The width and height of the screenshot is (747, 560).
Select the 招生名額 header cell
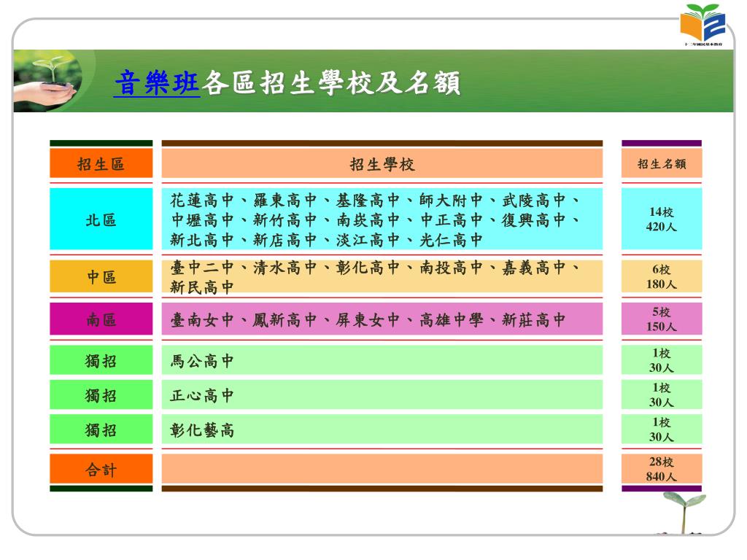(661, 164)
